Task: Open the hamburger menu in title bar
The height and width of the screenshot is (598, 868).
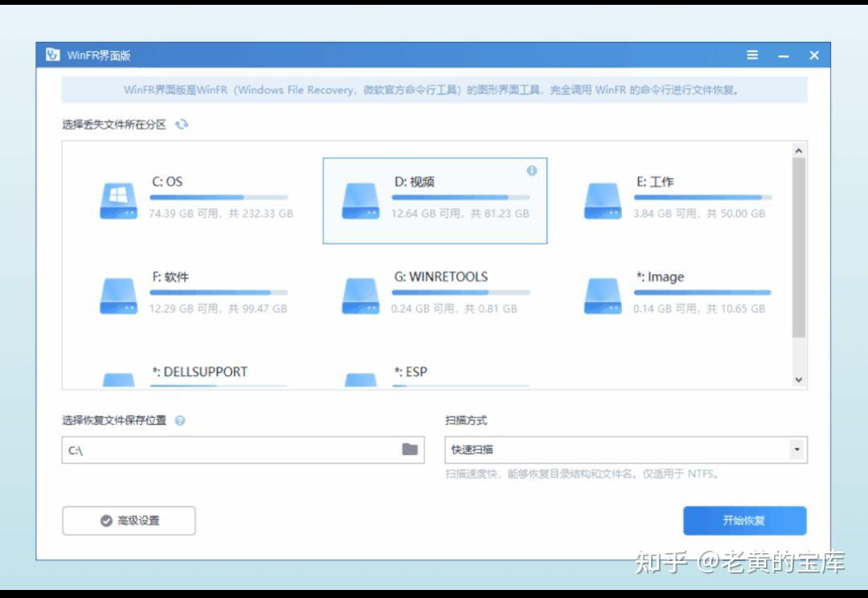Action: click(x=752, y=55)
